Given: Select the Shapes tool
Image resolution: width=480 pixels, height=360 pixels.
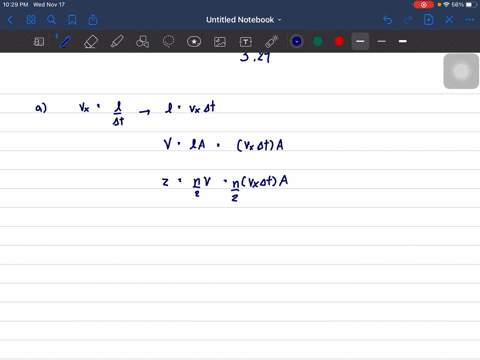Looking at the screenshot, I should (x=142, y=42).
